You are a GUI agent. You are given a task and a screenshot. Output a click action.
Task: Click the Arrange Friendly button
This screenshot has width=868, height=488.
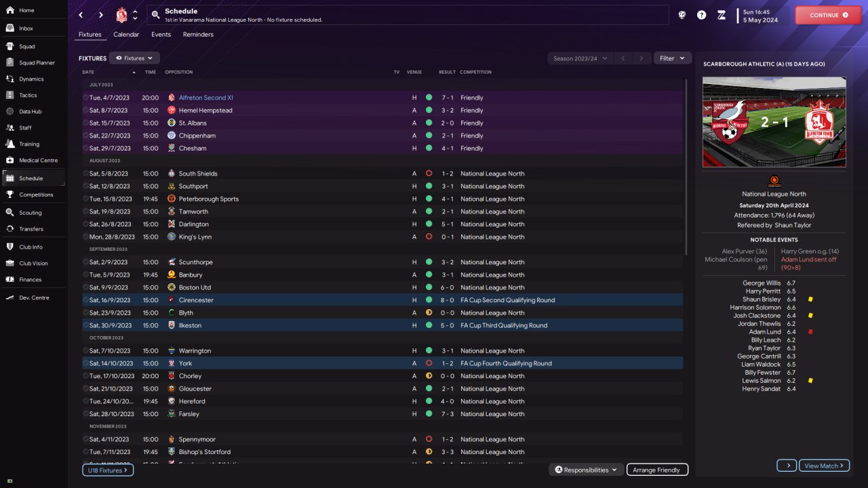coord(656,470)
